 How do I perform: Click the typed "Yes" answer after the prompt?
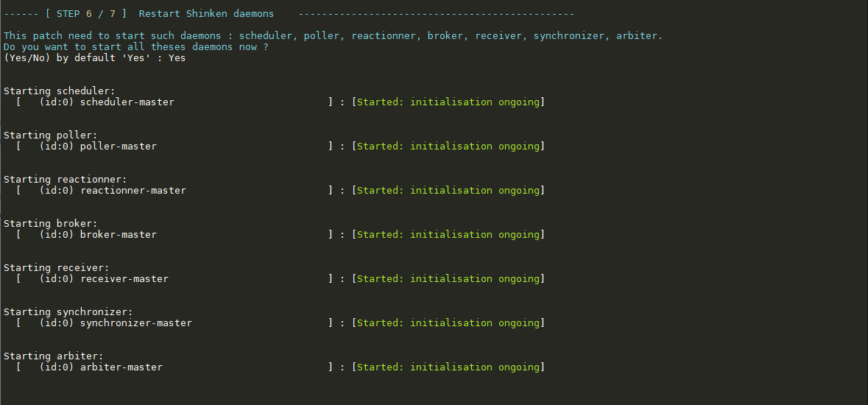coord(177,58)
